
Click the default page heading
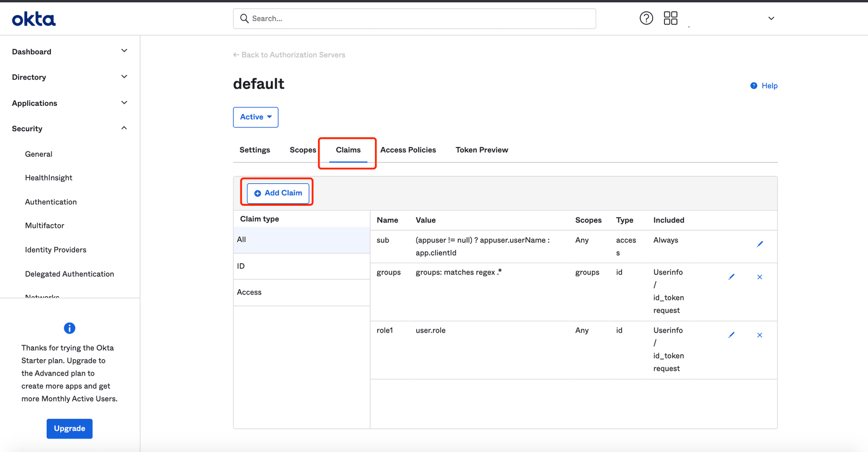point(259,84)
